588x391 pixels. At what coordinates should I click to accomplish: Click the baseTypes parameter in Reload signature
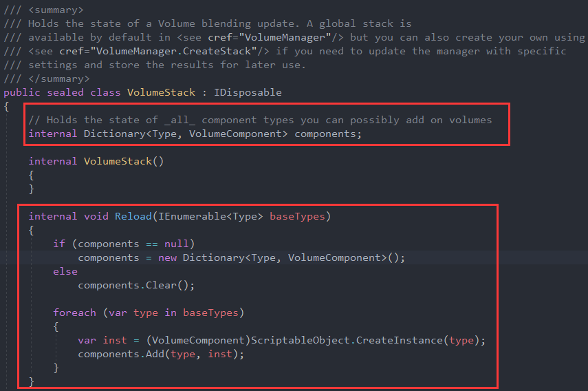(297, 217)
